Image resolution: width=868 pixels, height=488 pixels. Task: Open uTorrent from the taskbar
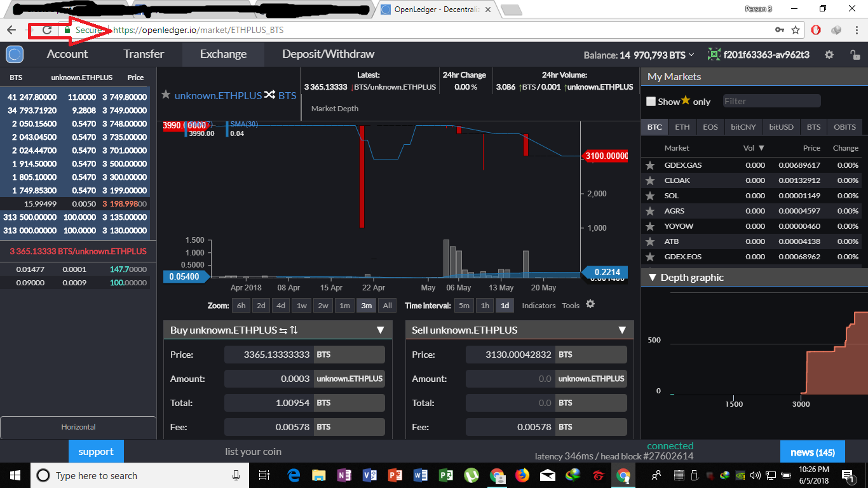471,475
